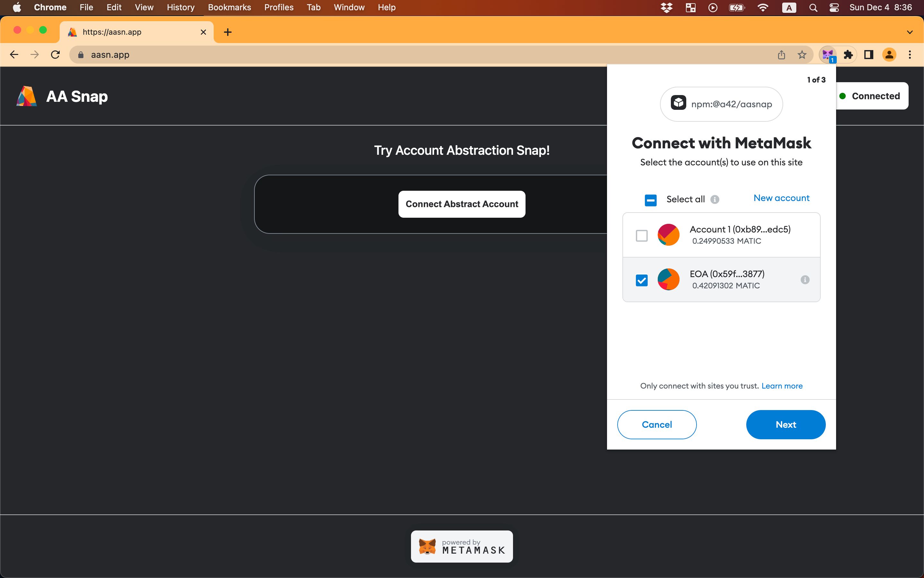Open the File menu
The height and width of the screenshot is (578, 924).
[x=86, y=7]
